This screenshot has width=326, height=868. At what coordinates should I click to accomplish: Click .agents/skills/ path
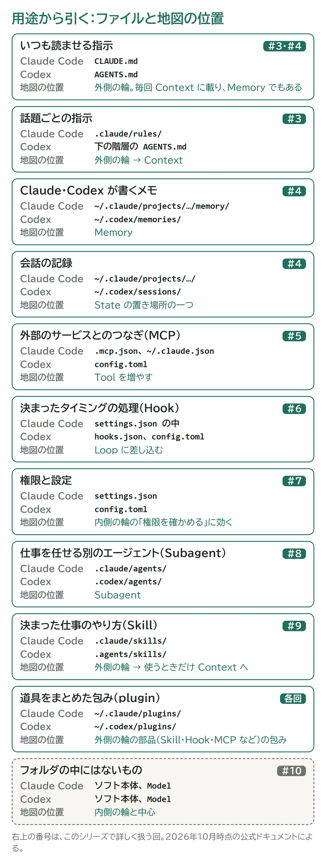[x=130, y=654]
